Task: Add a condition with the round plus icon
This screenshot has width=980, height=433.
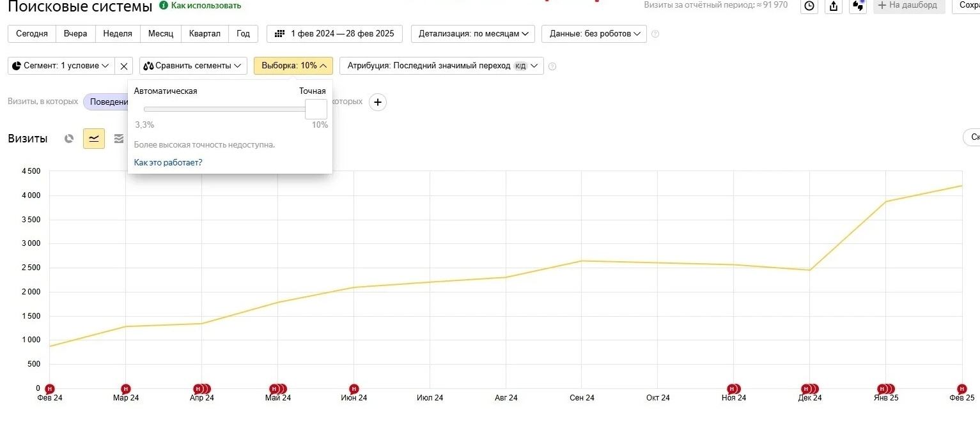Action: click(378, 102)
